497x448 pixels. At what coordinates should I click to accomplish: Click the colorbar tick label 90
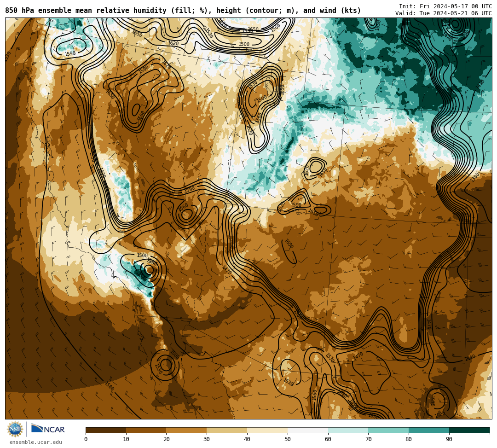(x=449, y=439)
